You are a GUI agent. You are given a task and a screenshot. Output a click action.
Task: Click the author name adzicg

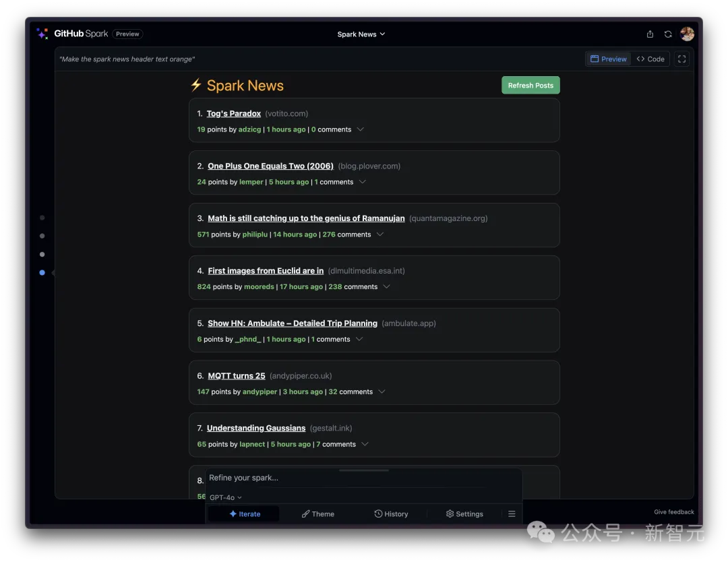249,129
